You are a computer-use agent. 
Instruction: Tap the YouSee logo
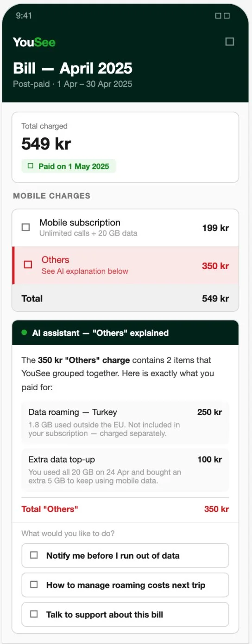[34, 42]
